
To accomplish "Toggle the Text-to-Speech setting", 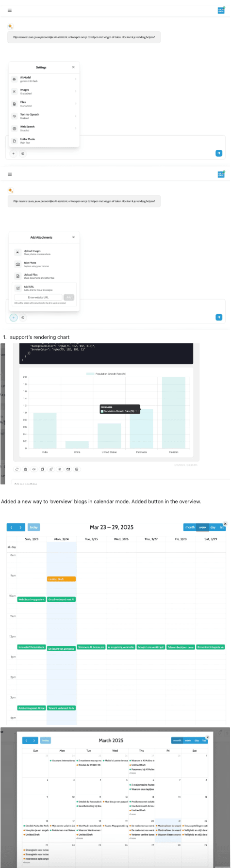I will point(44,116).
